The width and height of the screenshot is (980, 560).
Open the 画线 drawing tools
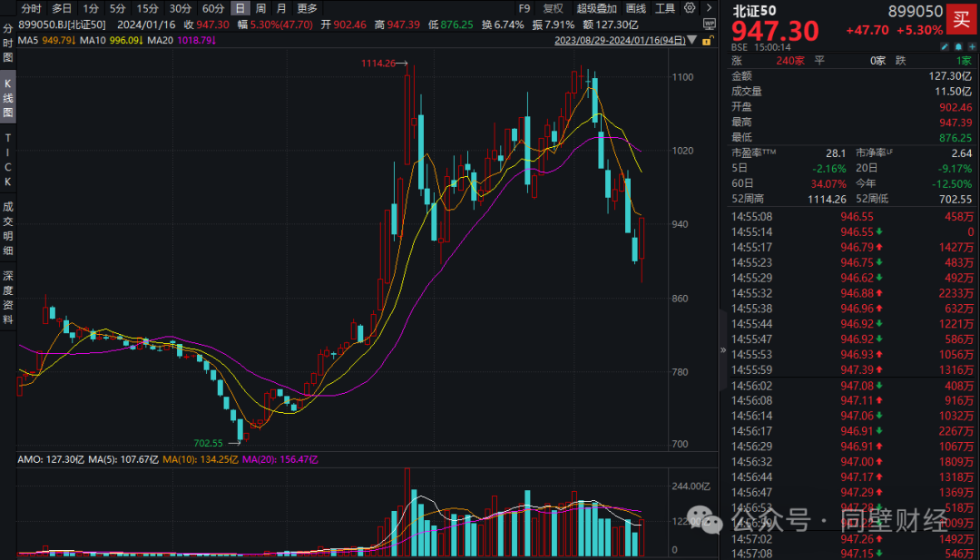click(635, 8)
